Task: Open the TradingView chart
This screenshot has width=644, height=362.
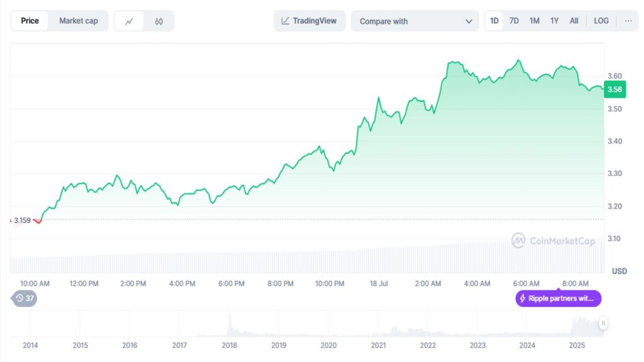Action: pos(309,21)
